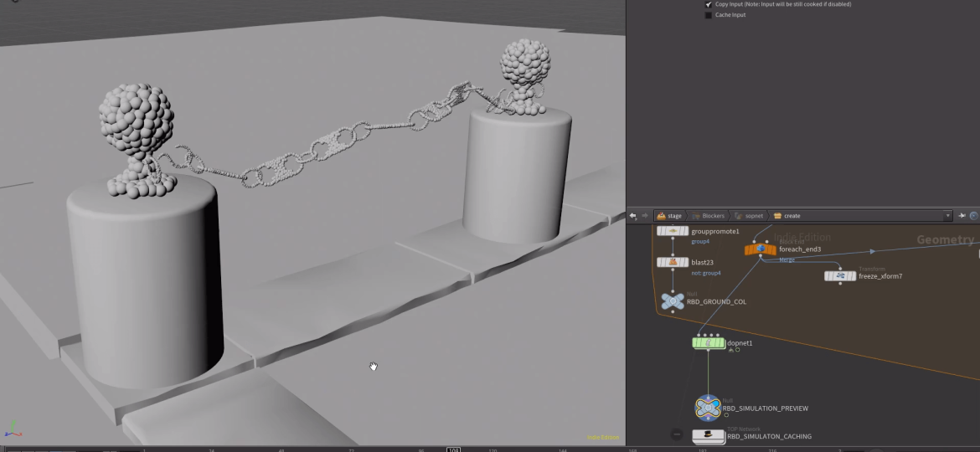Click the forward navigation arrow
Image resolution: width=980 pixels, height=452 pixels.
point(643,216)
